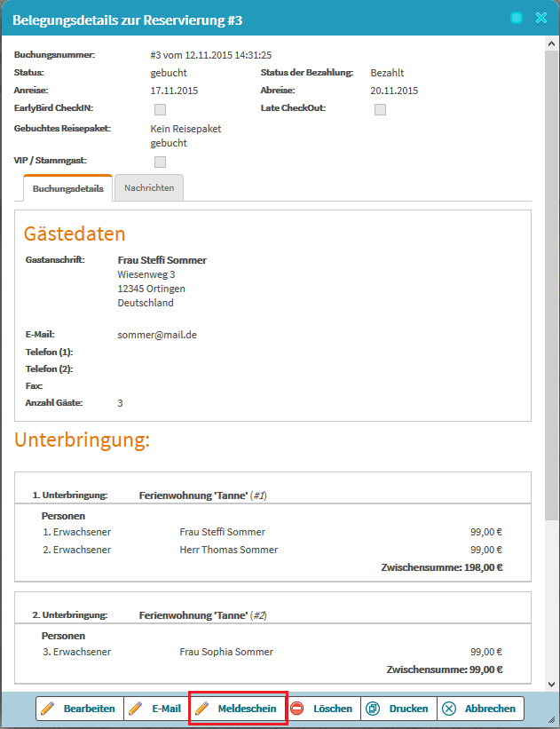Click Ferienwohnung 'Tanne' (#2) entry
The width and height of the screenshot is (560, 729).
tap(203, 615)
